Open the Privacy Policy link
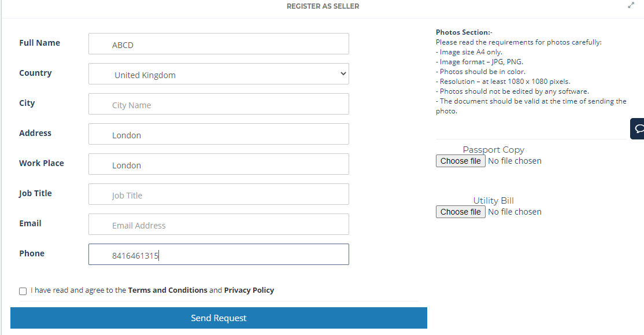 pos(249,290)
